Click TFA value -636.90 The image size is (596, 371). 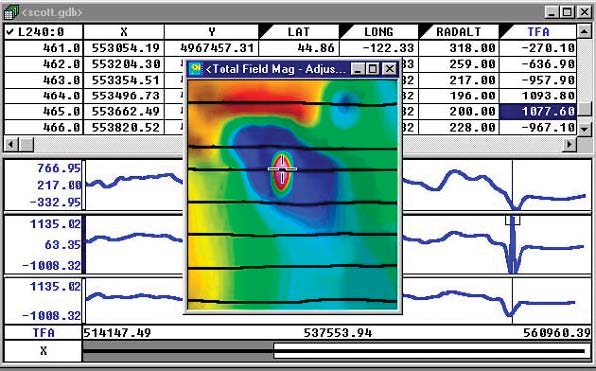click(538, 64)
